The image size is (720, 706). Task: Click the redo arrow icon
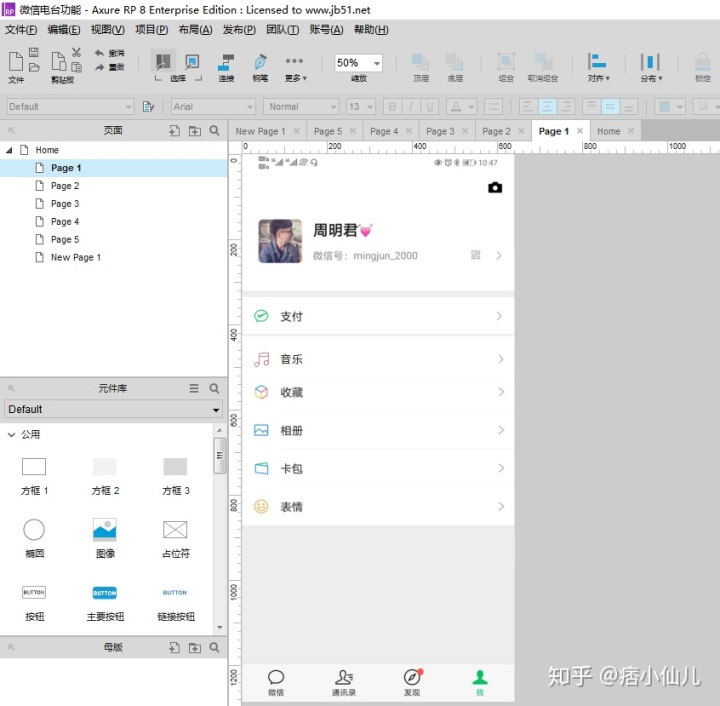coord(99,67)
